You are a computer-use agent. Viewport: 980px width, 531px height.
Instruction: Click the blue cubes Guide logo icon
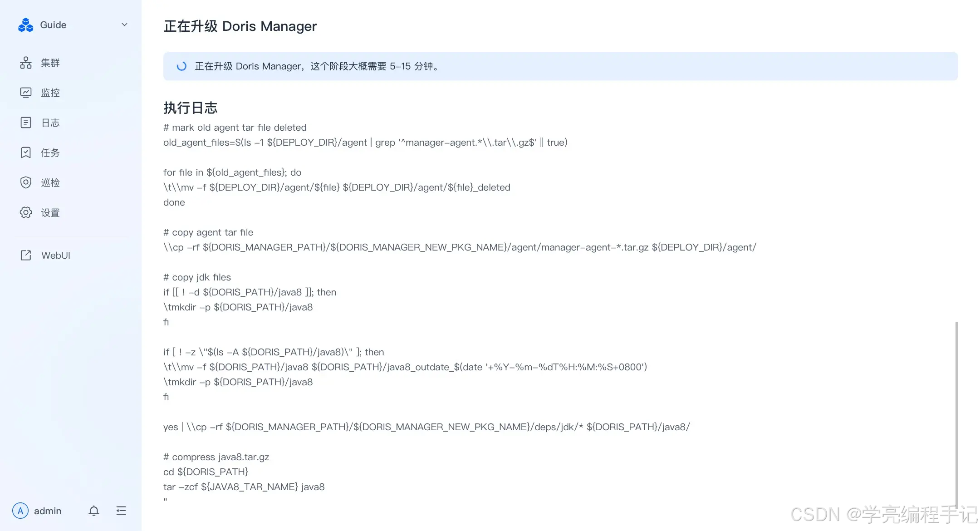(x=25, y=25)
